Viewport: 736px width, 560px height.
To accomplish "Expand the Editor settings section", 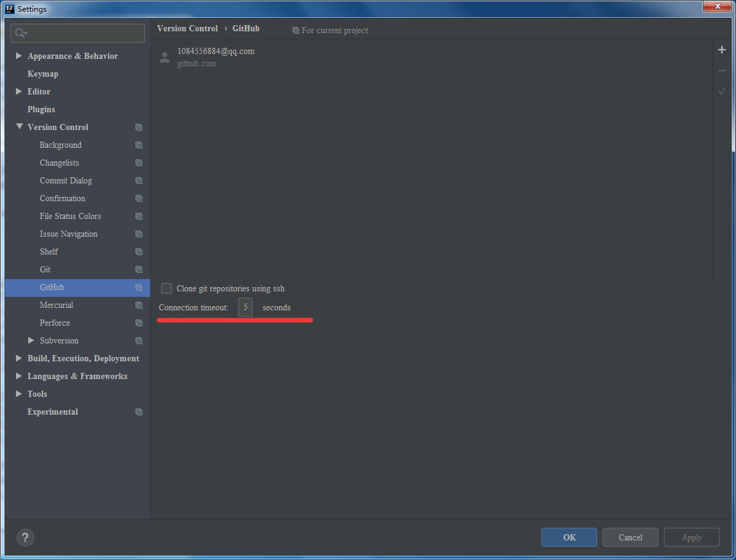I will [19, 91].
